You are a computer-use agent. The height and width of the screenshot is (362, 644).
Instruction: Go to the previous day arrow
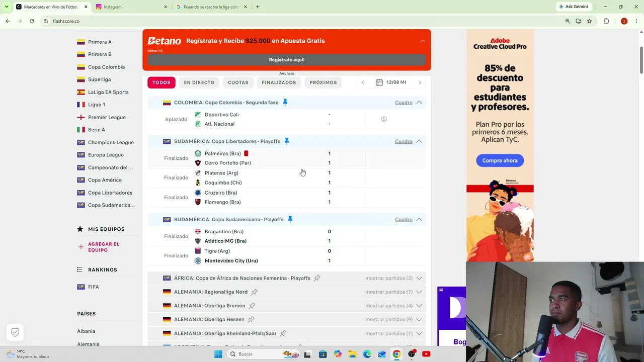click(363, 82)
